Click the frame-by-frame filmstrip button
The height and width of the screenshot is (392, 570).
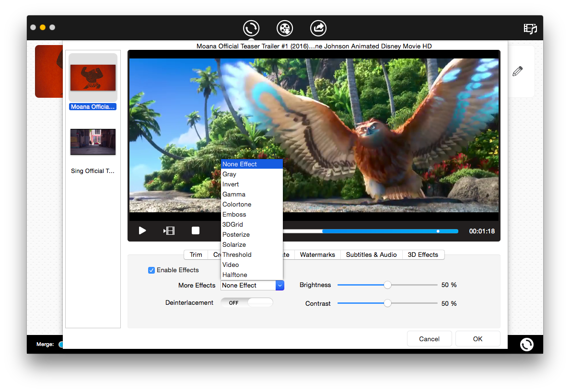[x=169, y=231]
